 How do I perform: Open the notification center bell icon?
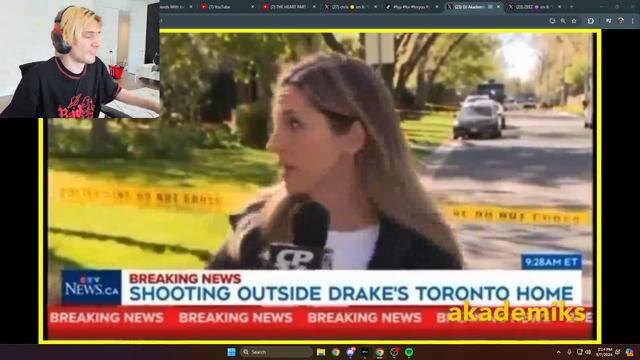point(618,352)
